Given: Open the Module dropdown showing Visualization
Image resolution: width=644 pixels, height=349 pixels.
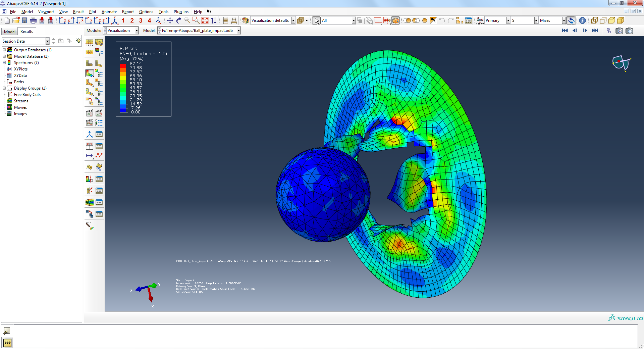Looking at the screenshot, I should (136, 30).
